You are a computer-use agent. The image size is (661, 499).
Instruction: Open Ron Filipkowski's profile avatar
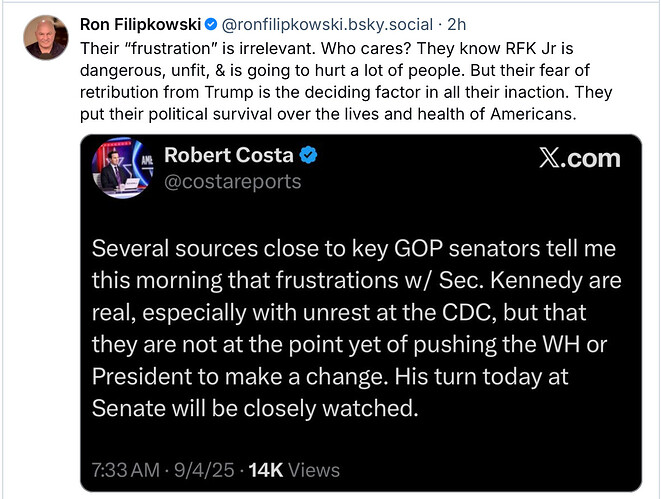(x=46, y=38)
